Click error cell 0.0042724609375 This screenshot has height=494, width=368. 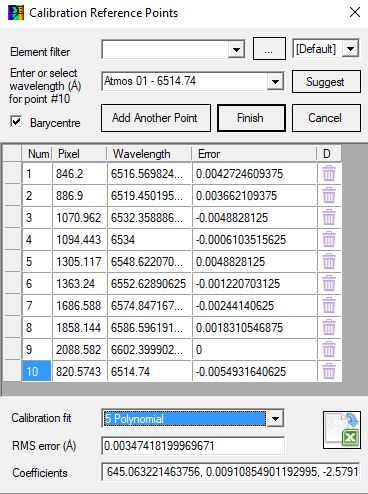click(x=254, y=174)
